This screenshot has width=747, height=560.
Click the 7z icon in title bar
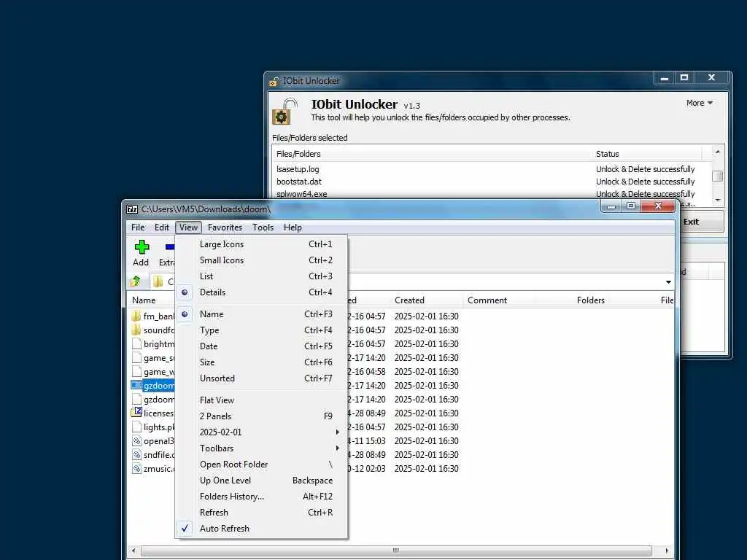[132, 209]
